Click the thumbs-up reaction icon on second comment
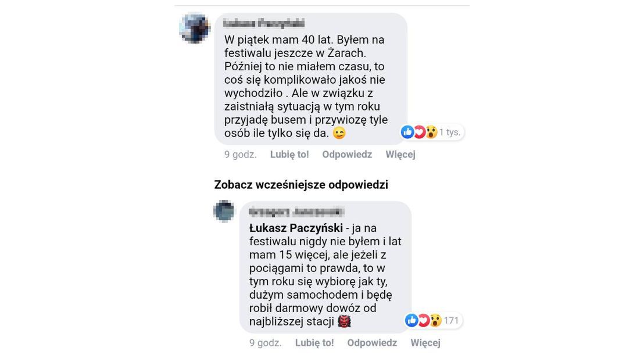This screenshot has height=362, width=644. coord(410,320)
